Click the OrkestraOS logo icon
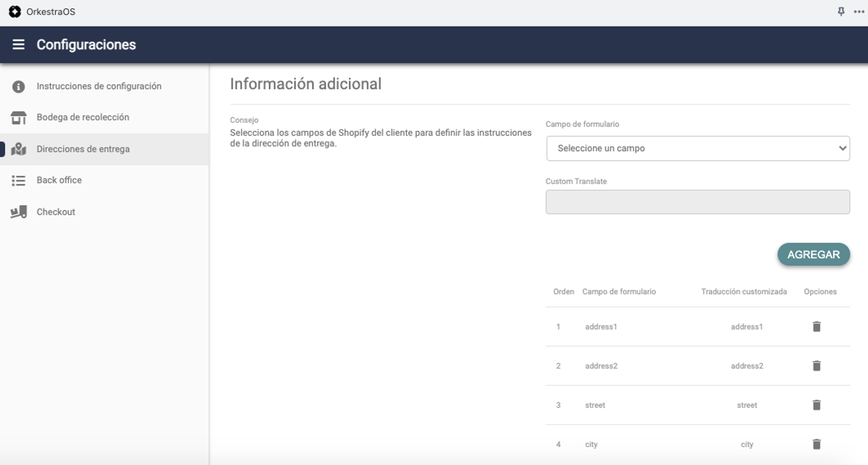Screen dimensions: 868x465 15,12
